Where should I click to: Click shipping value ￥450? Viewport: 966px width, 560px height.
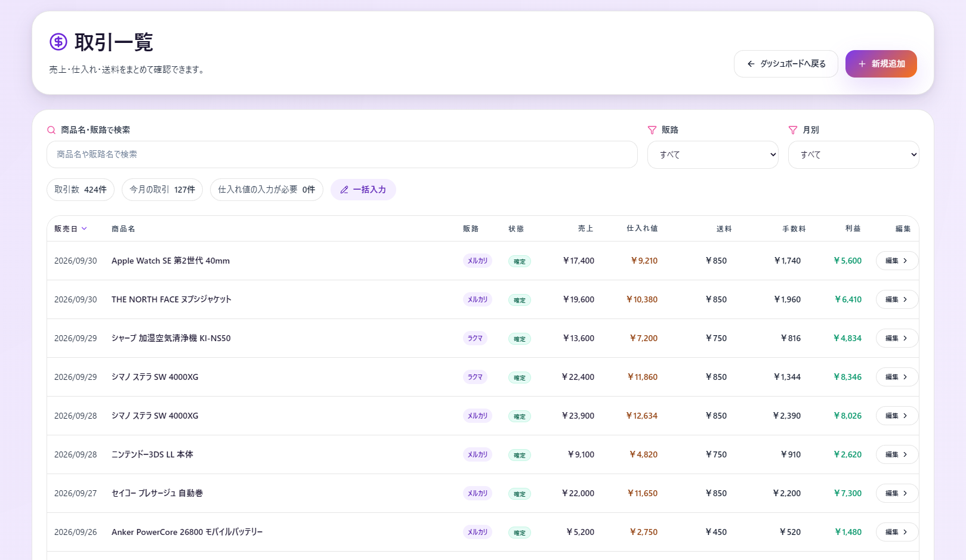pyautogui.click(x=716, y=532)
